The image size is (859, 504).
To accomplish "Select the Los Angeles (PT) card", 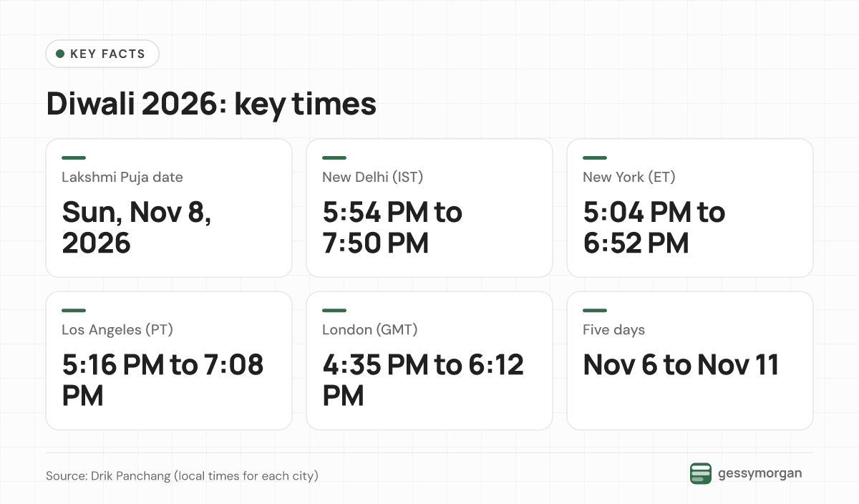I will pos(169,361).
